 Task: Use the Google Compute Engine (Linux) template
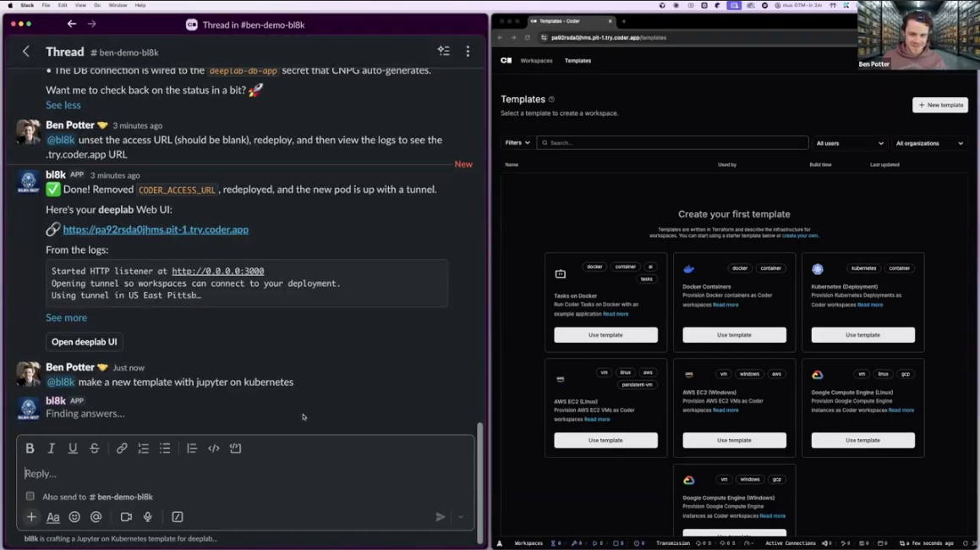(862, 441)
